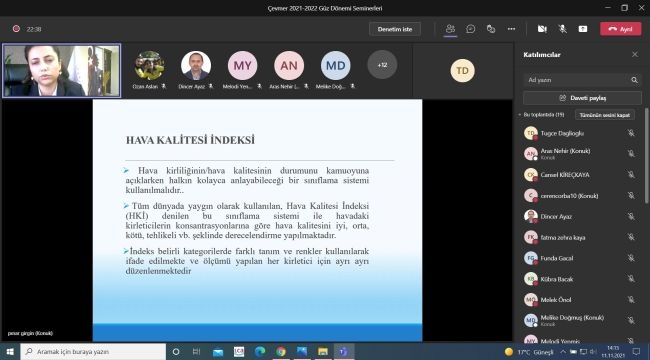
Task: Leave the meeting with Ayrıl button
Action: click(x=621, y=29)
